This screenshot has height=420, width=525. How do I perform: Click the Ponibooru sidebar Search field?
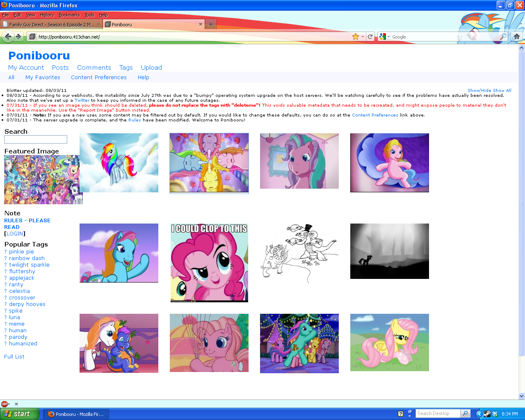click(x=36, y=139)
